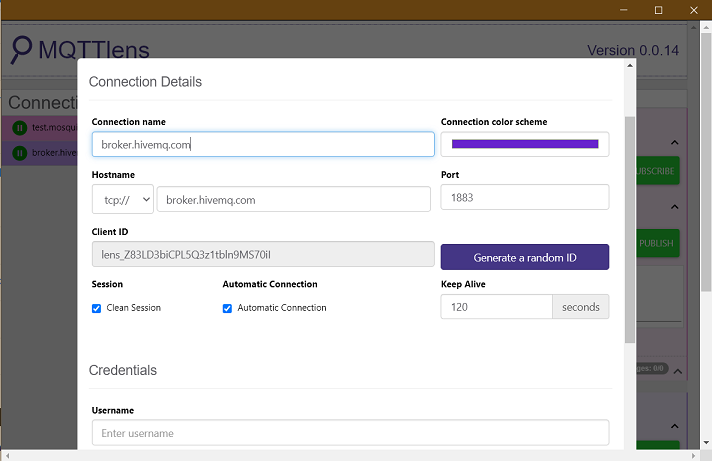Viewport: 712px width, 461px height.
Task: Click the Connection Details heading
Action: 145,82
